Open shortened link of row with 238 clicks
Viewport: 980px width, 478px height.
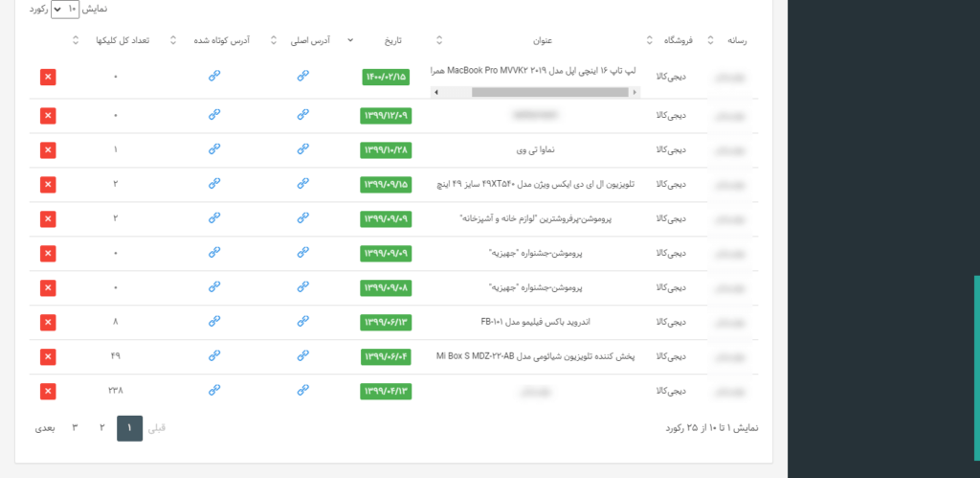click(x=214, y=390)
